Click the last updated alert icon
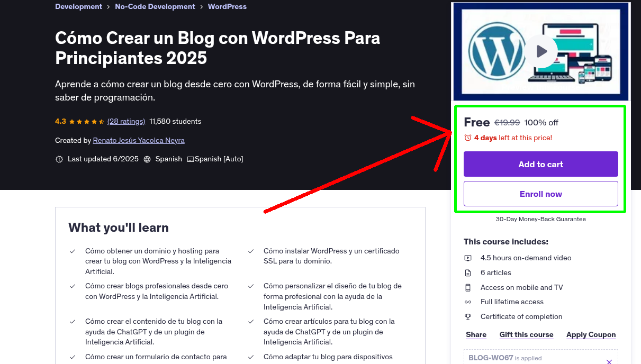Image resolution: width=641 pixels, height=364 pixels. [x=59, y=159]
